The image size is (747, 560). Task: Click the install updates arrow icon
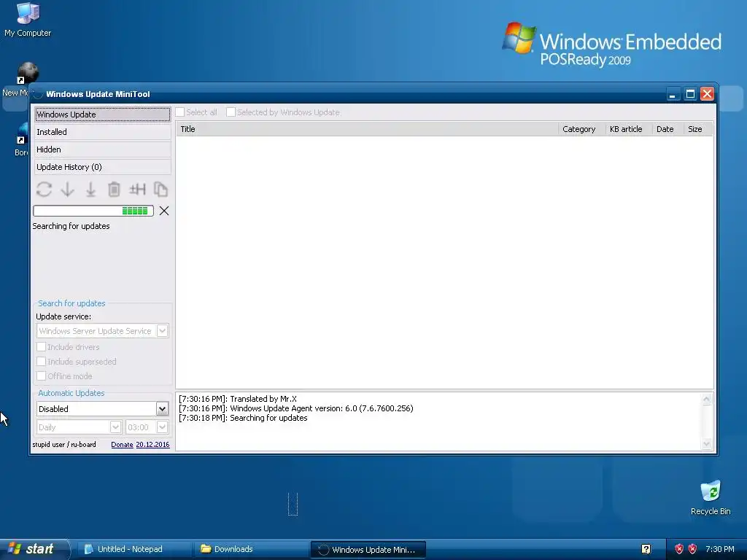(90, 190)
